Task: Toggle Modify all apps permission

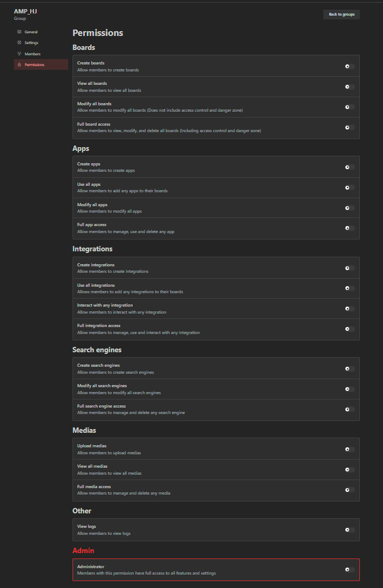Action: click(x=350, y=208)
